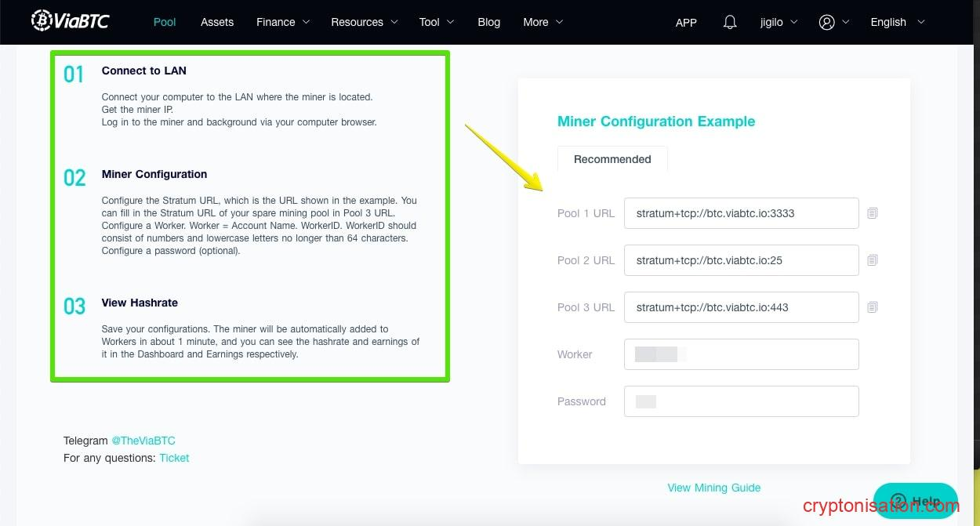This screenshot has height=526, width=980.
Task: Click the Ticket link
Action: [x=174, y=458]
